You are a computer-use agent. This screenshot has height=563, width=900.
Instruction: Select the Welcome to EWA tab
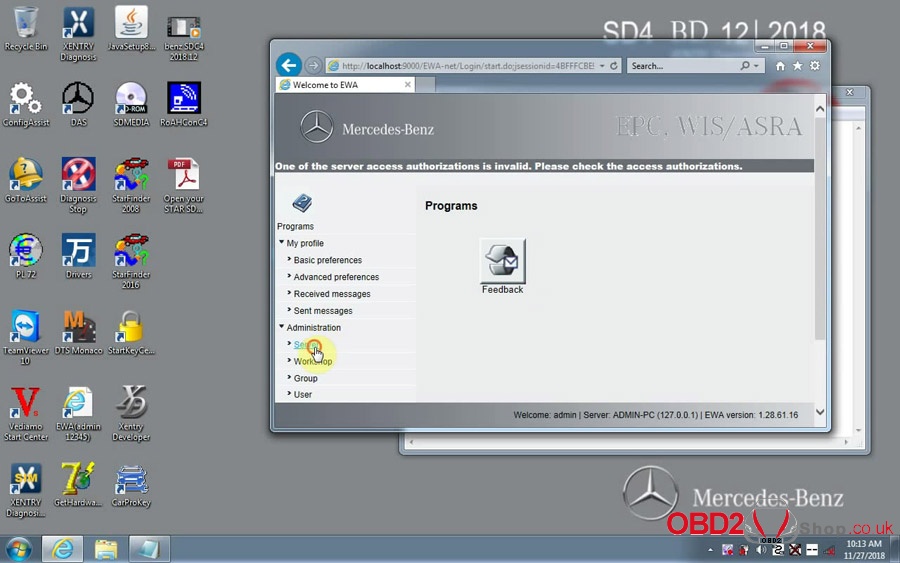345,85
